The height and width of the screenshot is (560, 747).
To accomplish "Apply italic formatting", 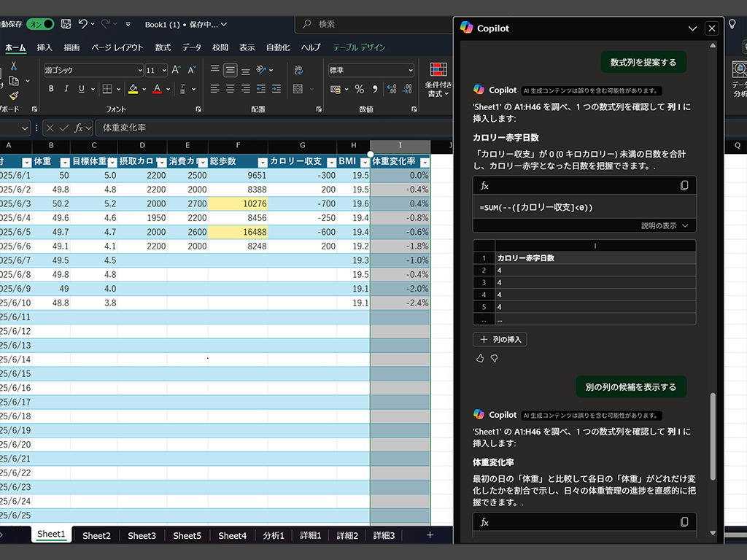I will tap(66, 88).
